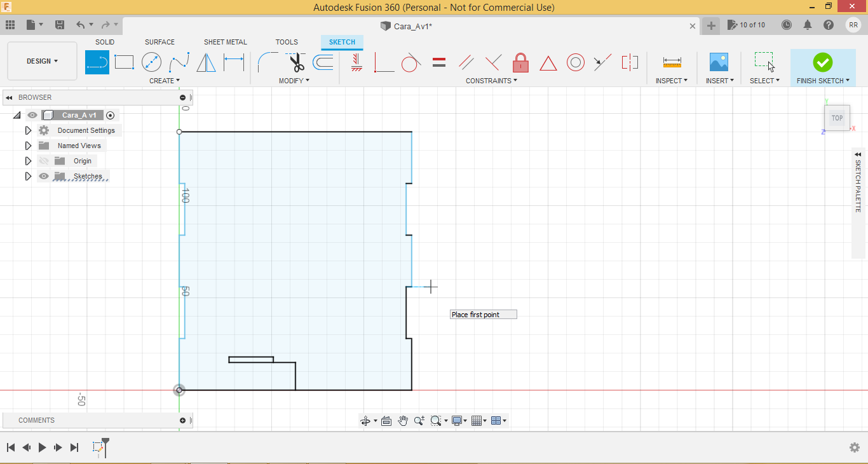Open the Grid and Snaps dropdown

[x=480, y=421]
